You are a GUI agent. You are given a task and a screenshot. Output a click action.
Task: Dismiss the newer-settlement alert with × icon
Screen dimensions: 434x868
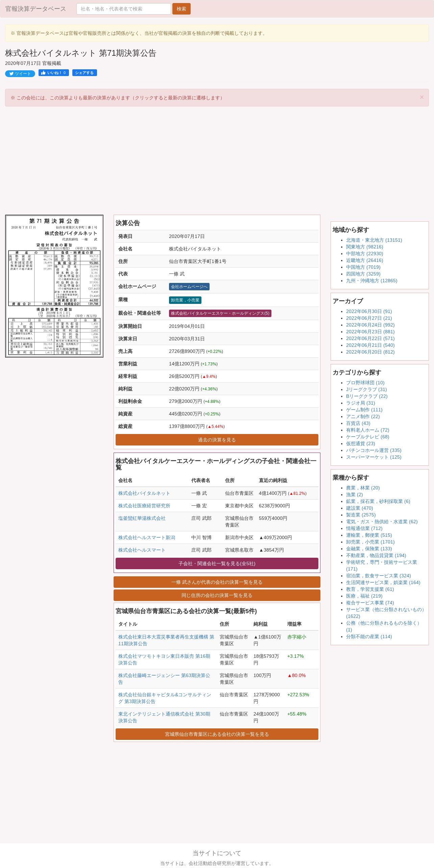pos(422,97)
